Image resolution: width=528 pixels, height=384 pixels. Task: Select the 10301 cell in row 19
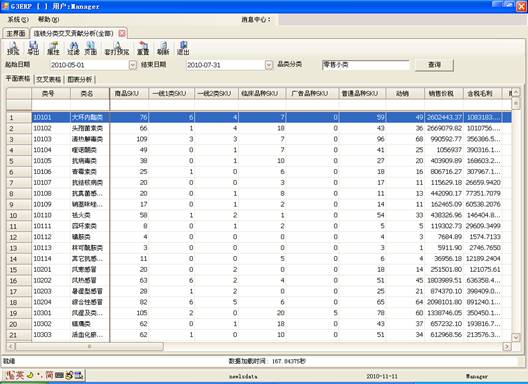click(51, 313)
